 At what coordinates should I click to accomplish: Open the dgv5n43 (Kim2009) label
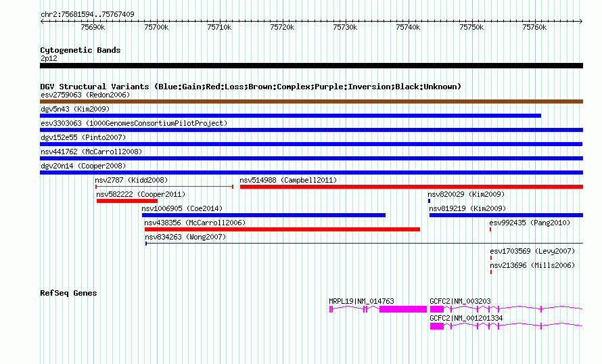75,109
